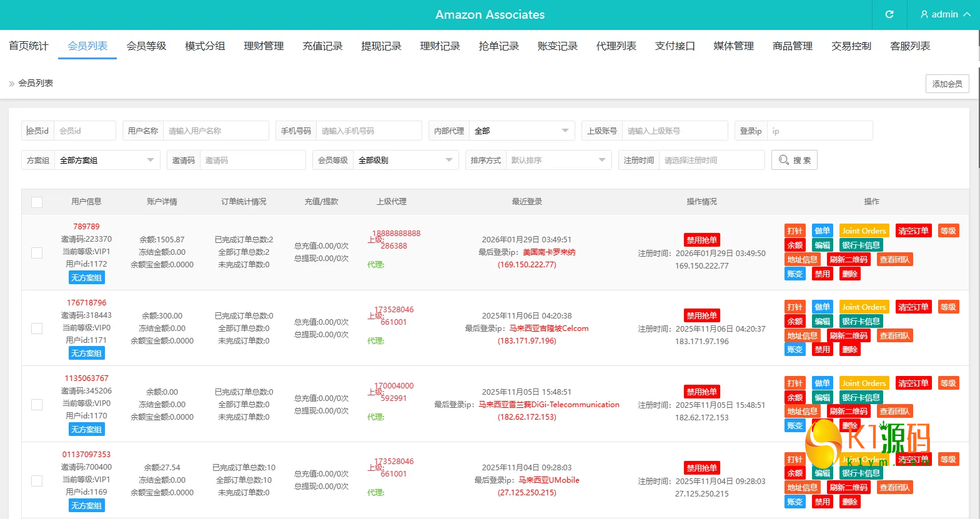Click the 会员列表 breadcrumb text
Image resolution: width=980 pixels, height=519 pixels.
coord(36,83)
